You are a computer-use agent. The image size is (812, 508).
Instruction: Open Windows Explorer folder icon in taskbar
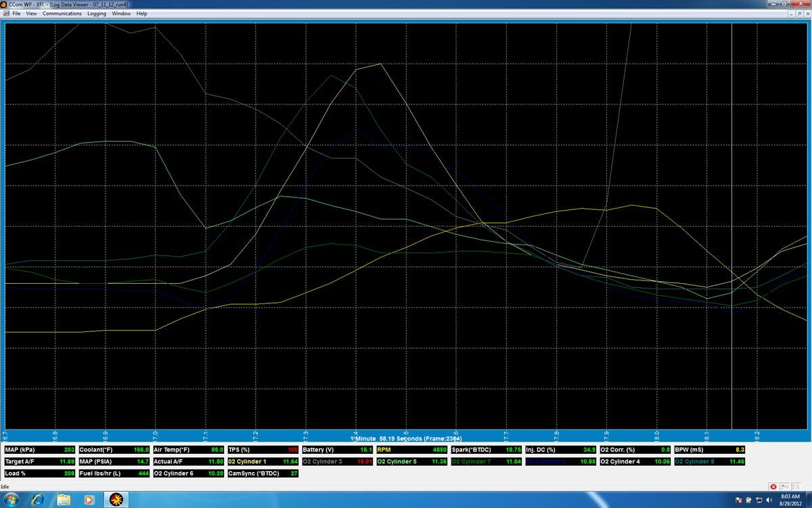coord(64,499)
